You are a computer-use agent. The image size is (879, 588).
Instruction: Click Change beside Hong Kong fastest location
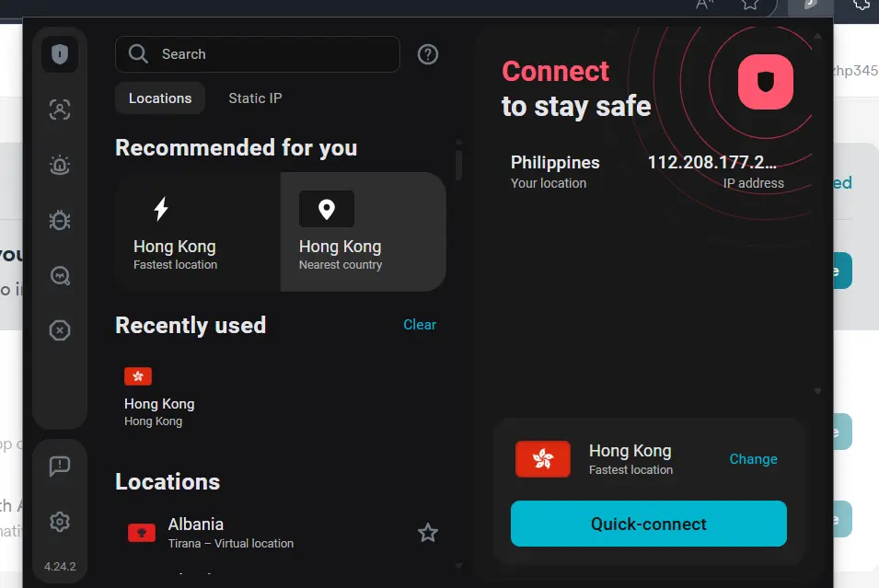coord(753,459)
